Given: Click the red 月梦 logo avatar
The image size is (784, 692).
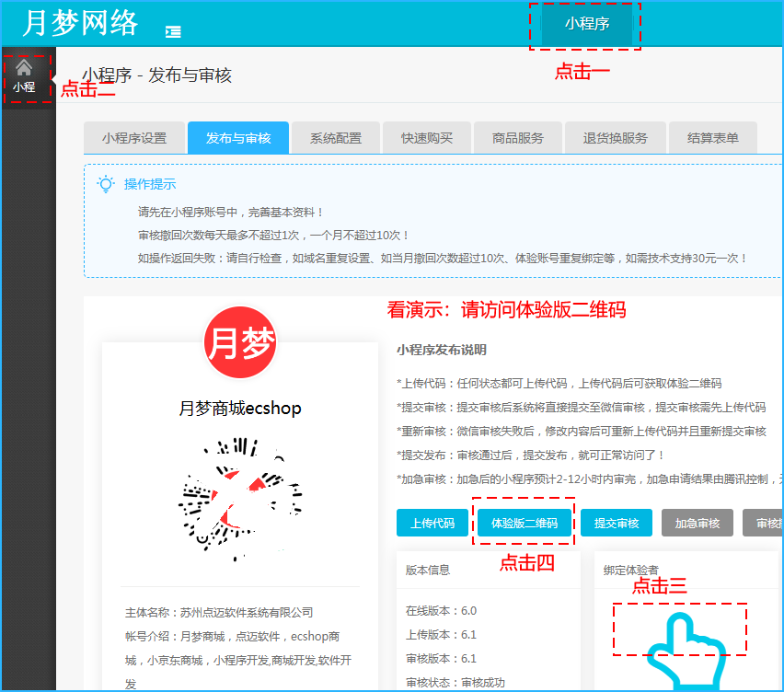Looking at the screenshot, I should coord(240,342).
